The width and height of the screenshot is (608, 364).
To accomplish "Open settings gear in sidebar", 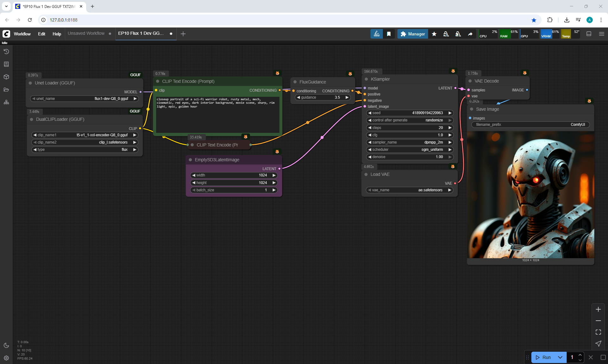I will 6,358.
